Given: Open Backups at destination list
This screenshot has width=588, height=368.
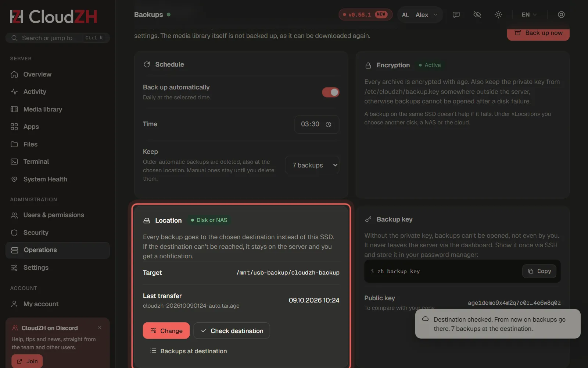Looking at the screenshot, I should tap(189, 351).
